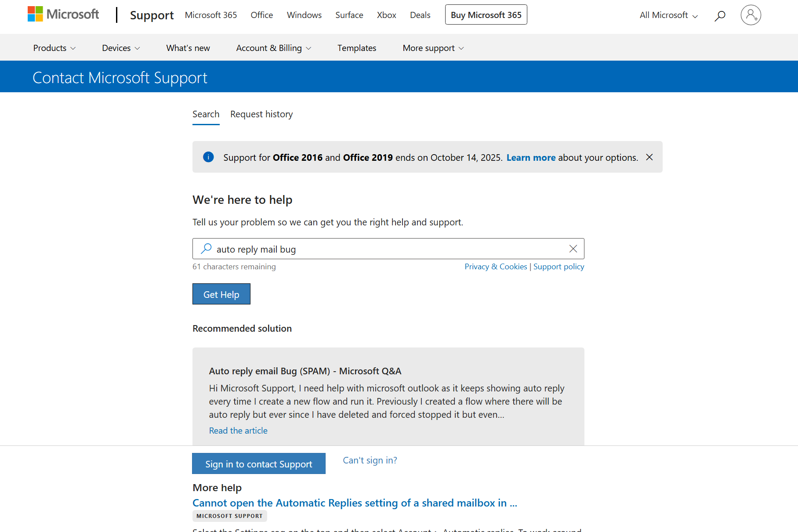Screen dimensions: 798x532
Task: Go to Surface in the top nav
Action: [x=349, y=15]
